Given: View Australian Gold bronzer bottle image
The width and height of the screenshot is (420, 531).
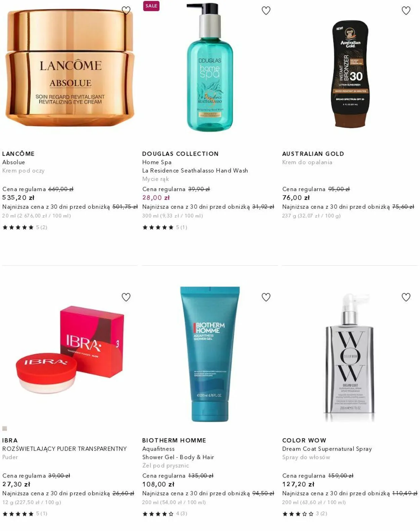Looking at the screenshot, I should coord(350,74).
